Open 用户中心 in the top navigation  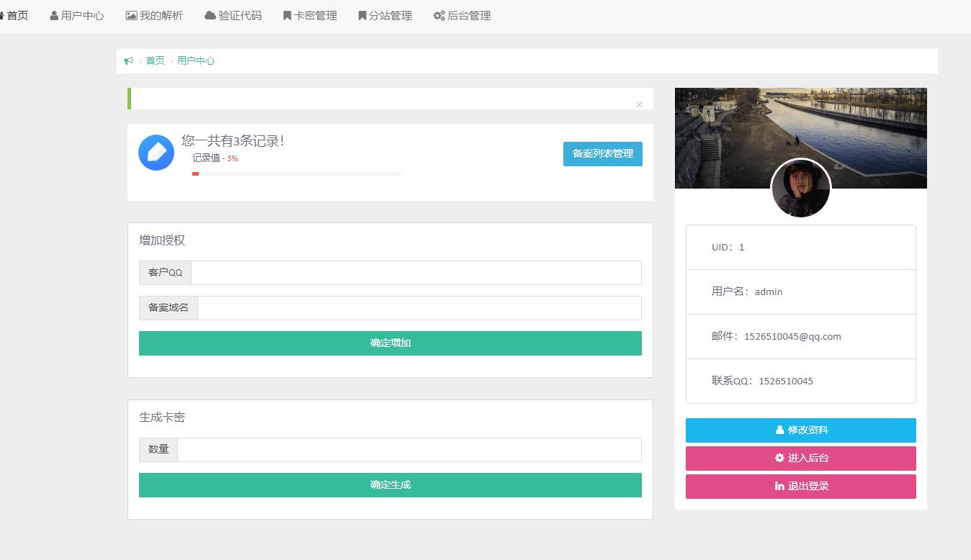[77, 16]
